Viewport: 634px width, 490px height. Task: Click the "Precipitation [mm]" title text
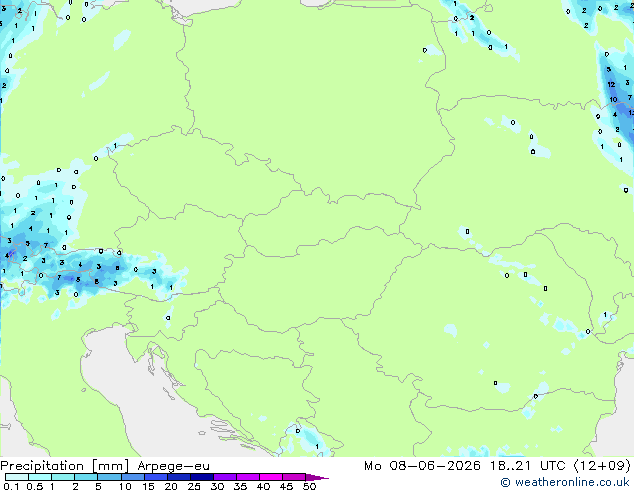(x=64, y=466)
